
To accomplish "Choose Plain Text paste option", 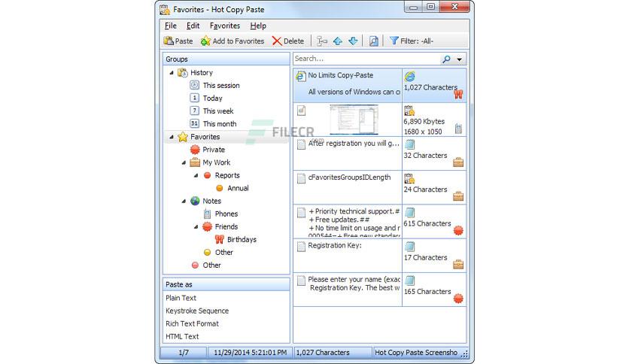I will [x=181, y=298].
